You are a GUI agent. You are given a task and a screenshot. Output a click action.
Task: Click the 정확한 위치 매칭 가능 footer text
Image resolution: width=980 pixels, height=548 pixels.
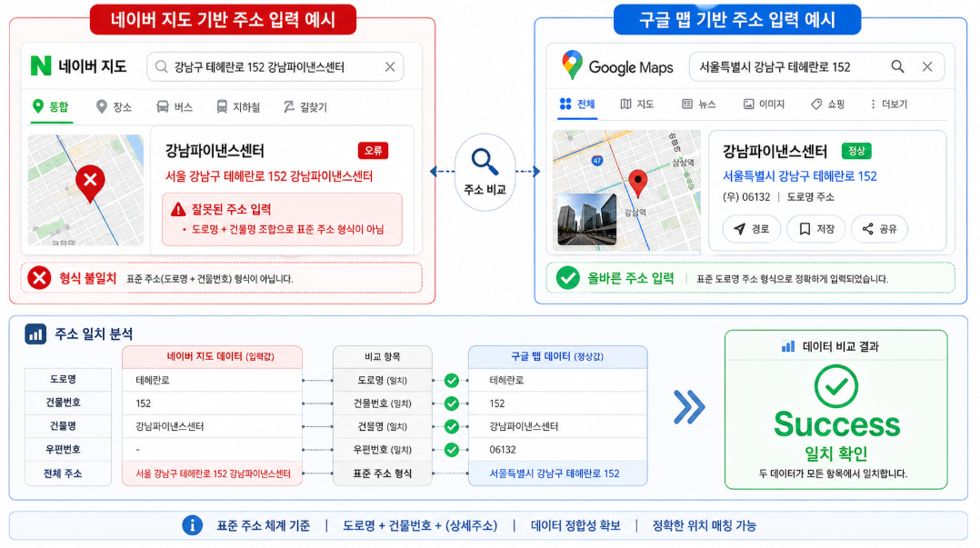tap(705, 525)
